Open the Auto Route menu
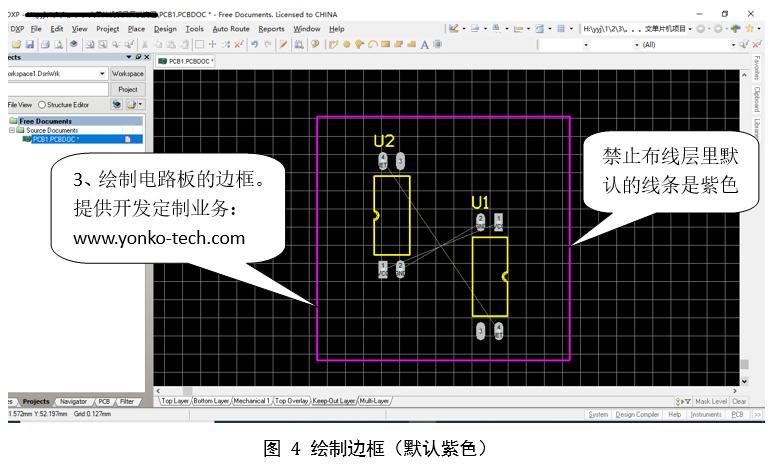Screen dimensions: 770x466 (x=231, y=29)
